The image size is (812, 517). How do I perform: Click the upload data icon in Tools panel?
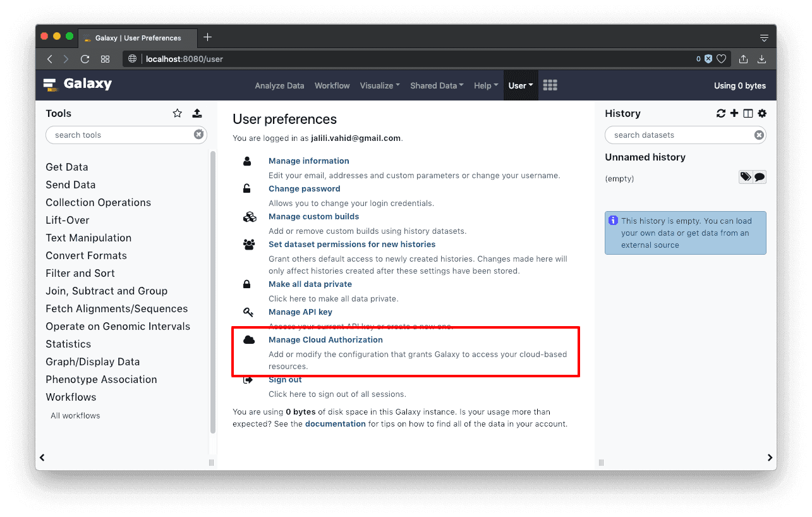pyautogui.click(x=197, y=113)
